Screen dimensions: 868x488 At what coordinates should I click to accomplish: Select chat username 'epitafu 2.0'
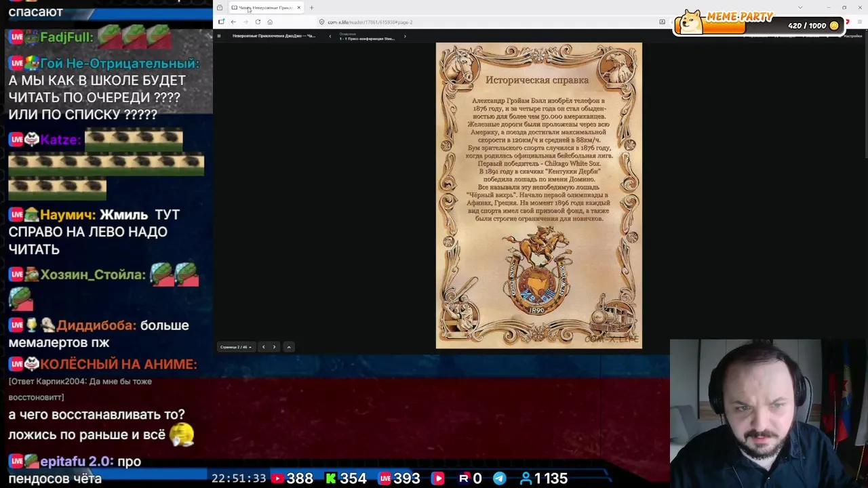coord(76,462)
